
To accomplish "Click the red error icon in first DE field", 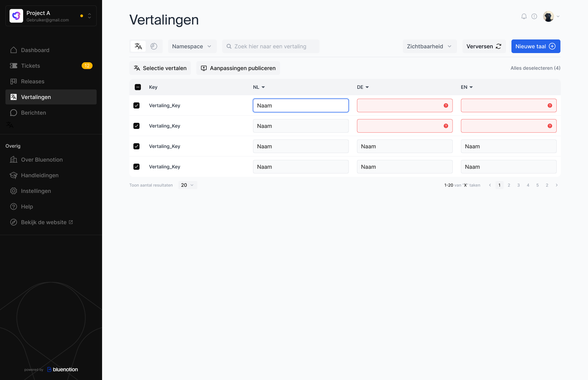I will point(446,105).
